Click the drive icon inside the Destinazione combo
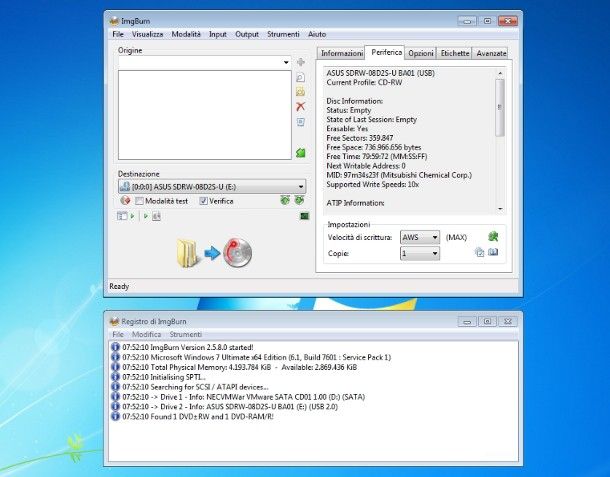Image resolution: width=610 pixels, height=477 pixels. pos(124,187)
